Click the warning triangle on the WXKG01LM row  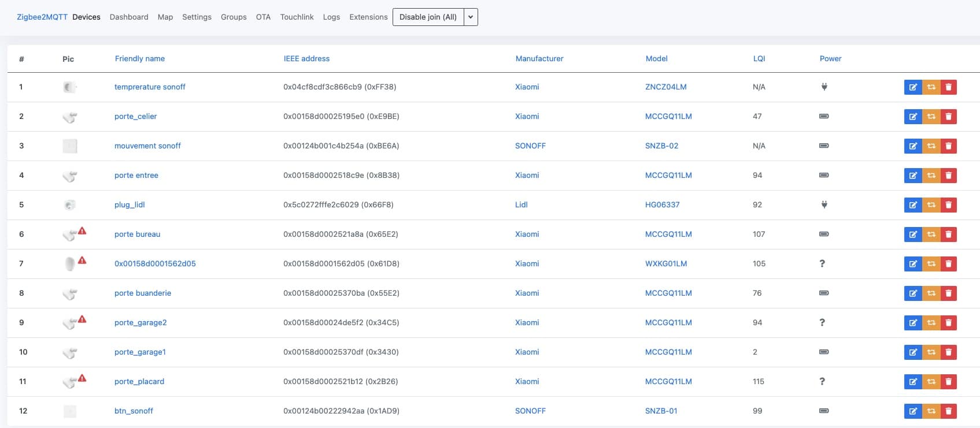pyautogui.click(x=82, y=260)
